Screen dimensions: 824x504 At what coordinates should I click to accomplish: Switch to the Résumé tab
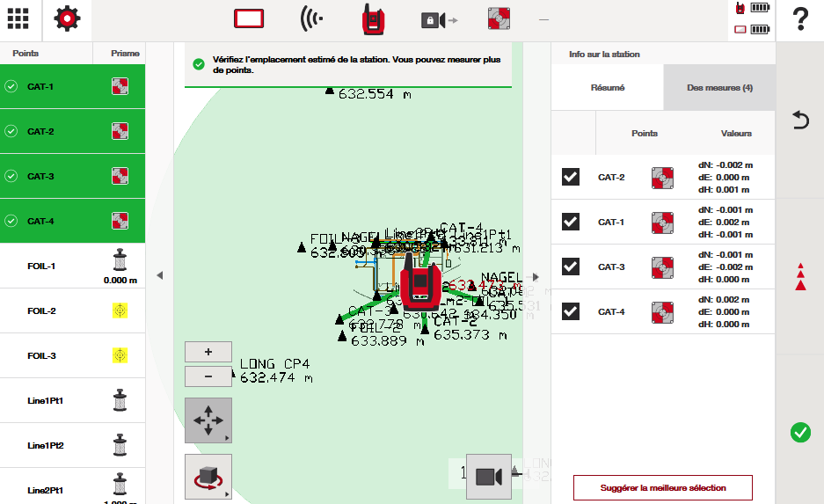[608, 88]
